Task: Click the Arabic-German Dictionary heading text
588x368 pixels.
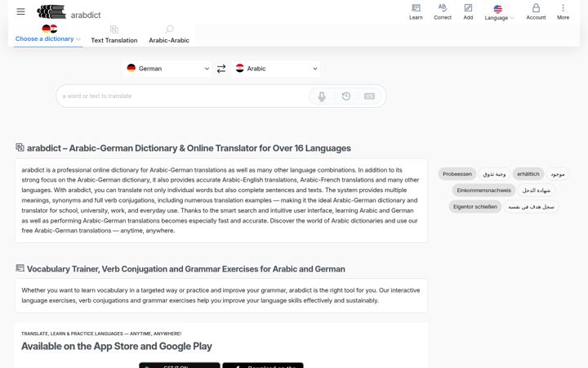Action: (189, 148)
